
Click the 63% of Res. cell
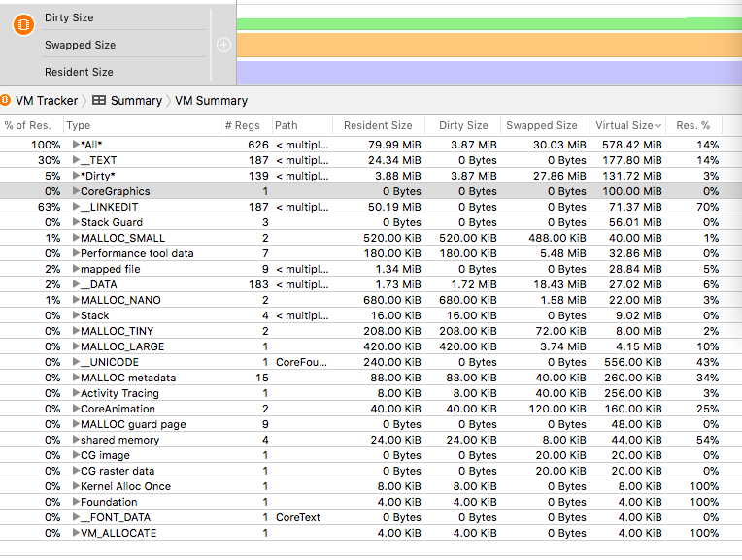50,207
